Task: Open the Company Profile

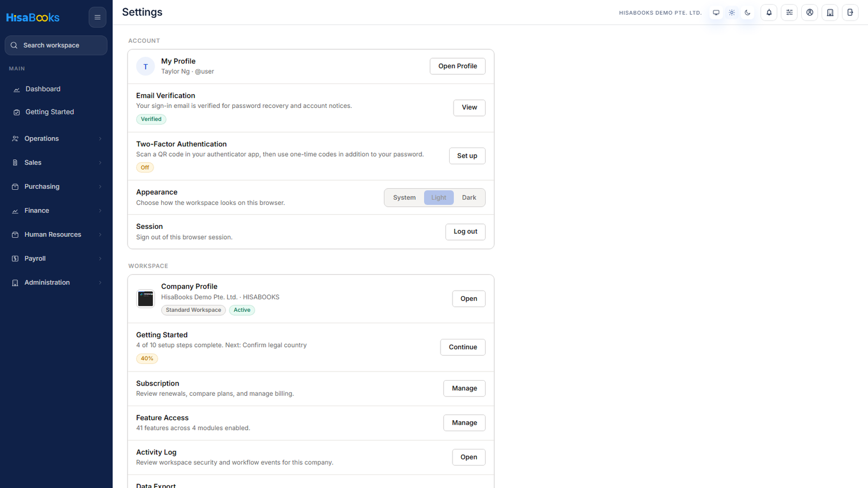Action: (x=469, y=299)
